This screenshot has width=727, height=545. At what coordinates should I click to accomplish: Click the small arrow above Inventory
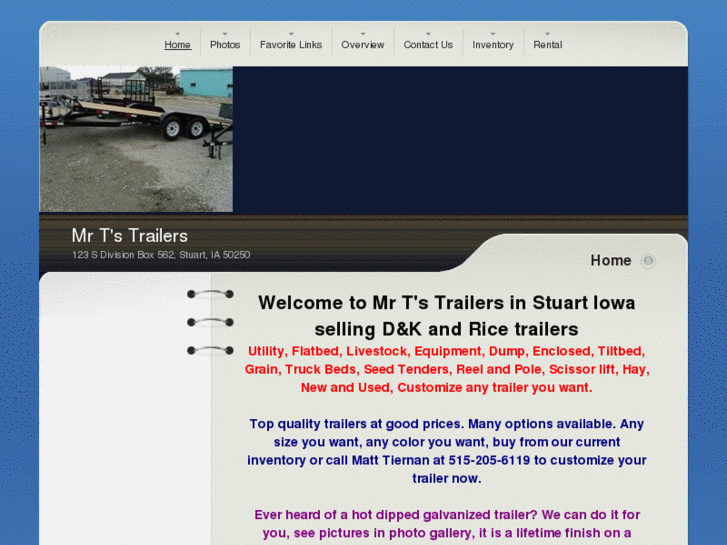point(493,34)
